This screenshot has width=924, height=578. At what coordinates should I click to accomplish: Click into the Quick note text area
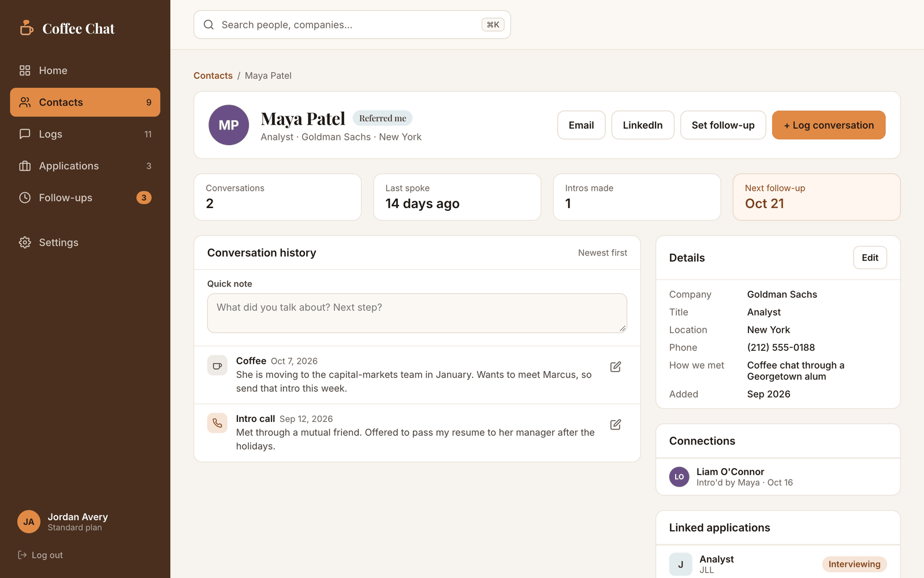coord(417,313)
